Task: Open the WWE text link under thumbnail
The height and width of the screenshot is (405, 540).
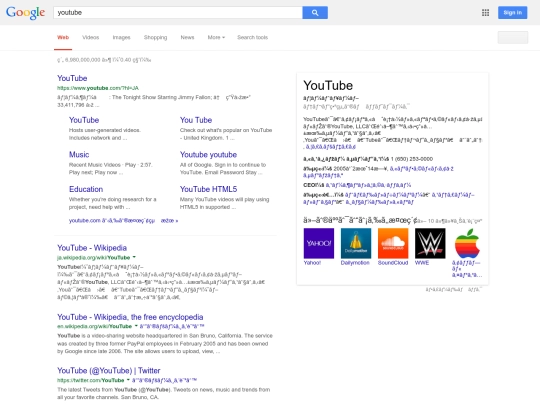Action: pyautogui.click(x=422, y=263)
